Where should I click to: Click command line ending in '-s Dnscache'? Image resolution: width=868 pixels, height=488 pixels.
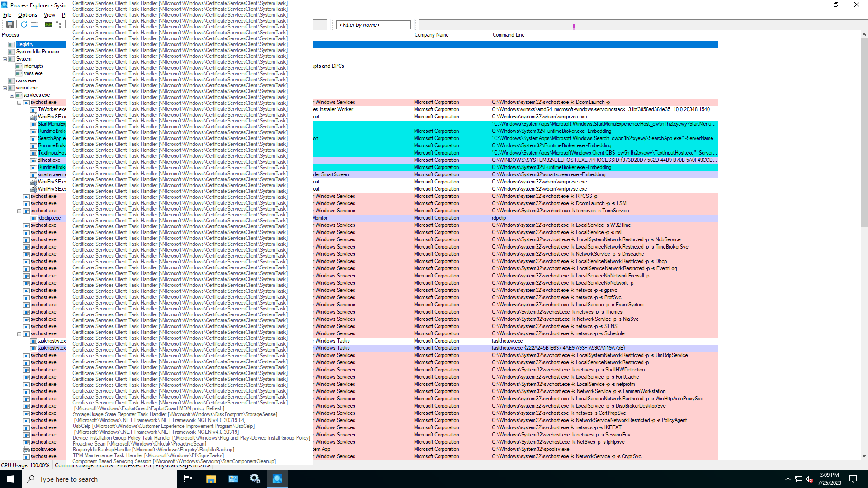(568, 254)
